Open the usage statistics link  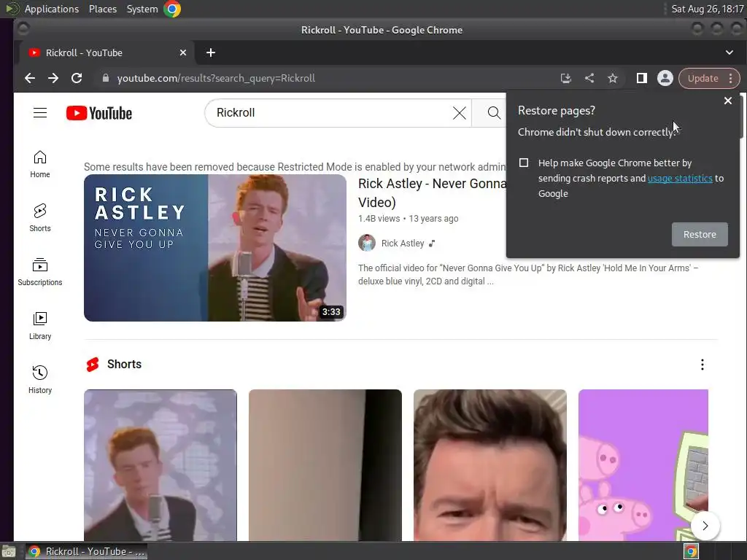click(680, 178)
